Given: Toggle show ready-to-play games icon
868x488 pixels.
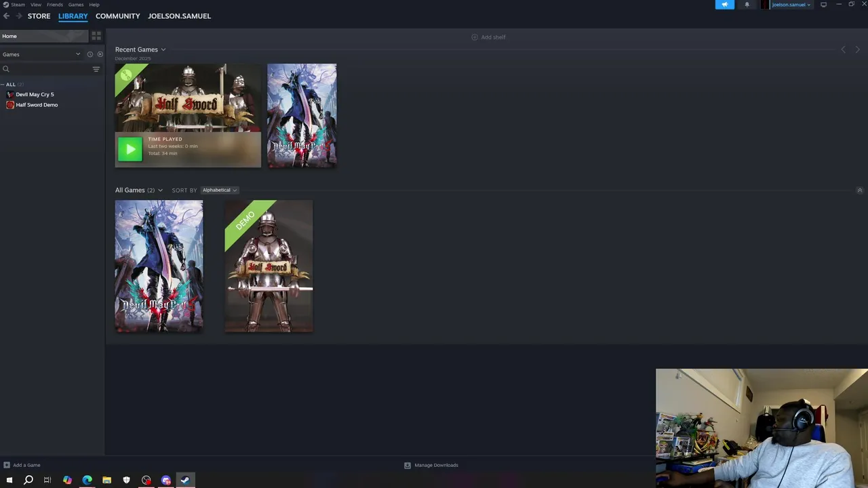Looking at the screenshot, I should pyautogui.click(x=100, y=54).
